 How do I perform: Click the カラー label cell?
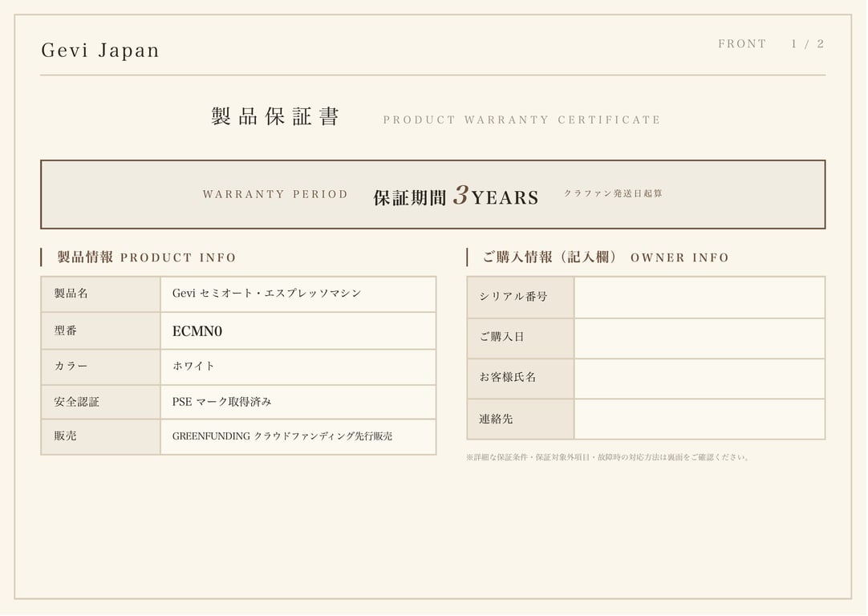click(101, 367)
